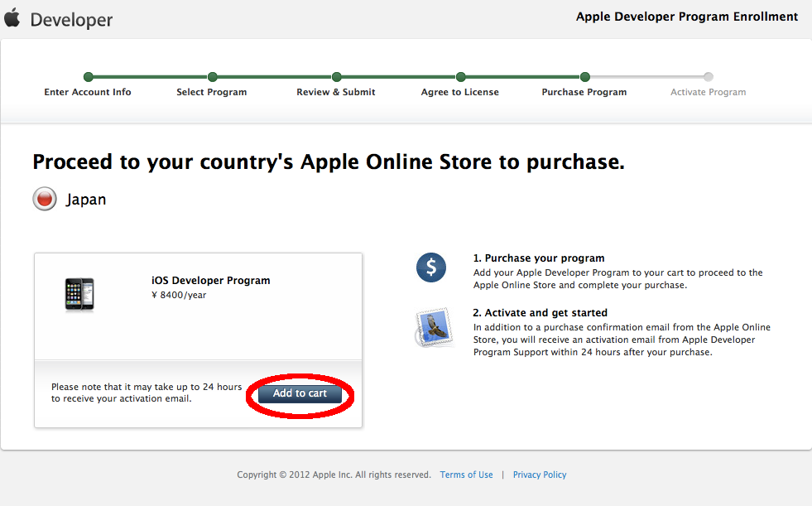
Task: Click the iOS Developer Program title
Action: tap(211, 280)
